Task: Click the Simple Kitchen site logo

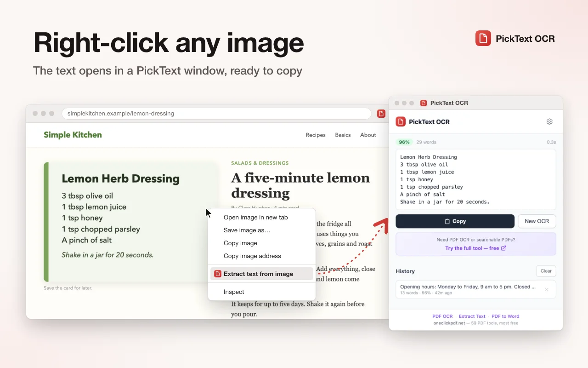Action: click(73, 135)
